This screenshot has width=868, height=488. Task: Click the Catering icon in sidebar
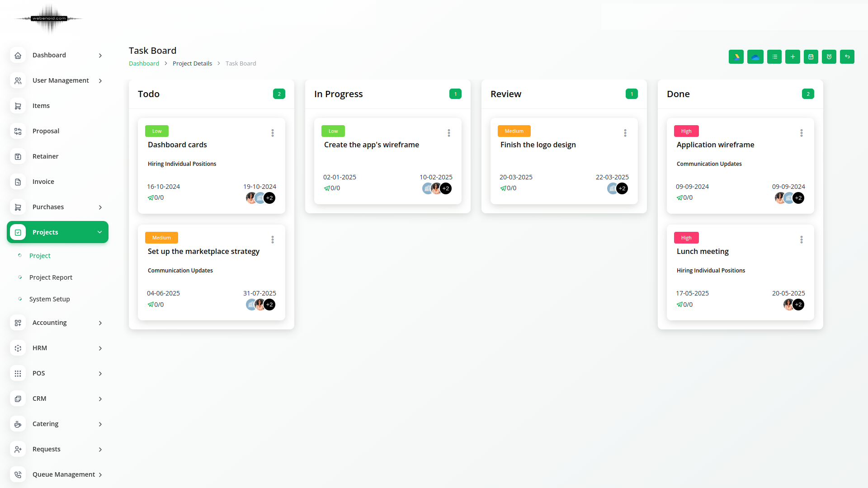(18, 424)
